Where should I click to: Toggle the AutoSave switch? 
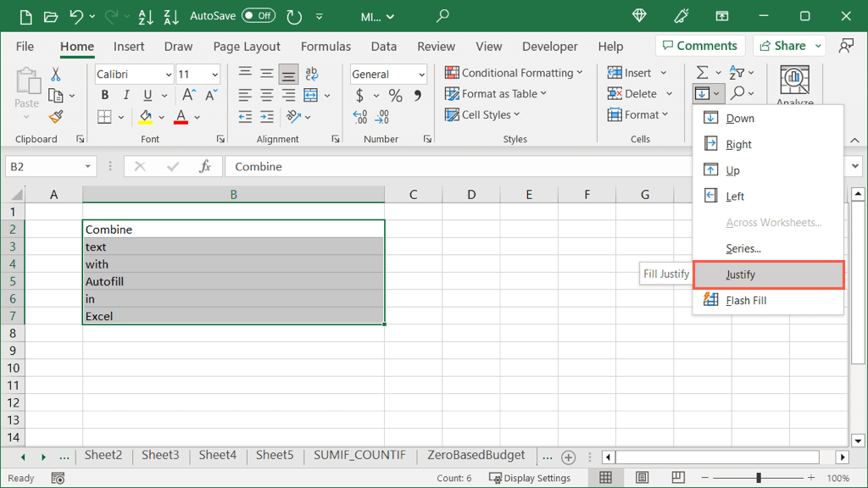[x=259, y=16]
